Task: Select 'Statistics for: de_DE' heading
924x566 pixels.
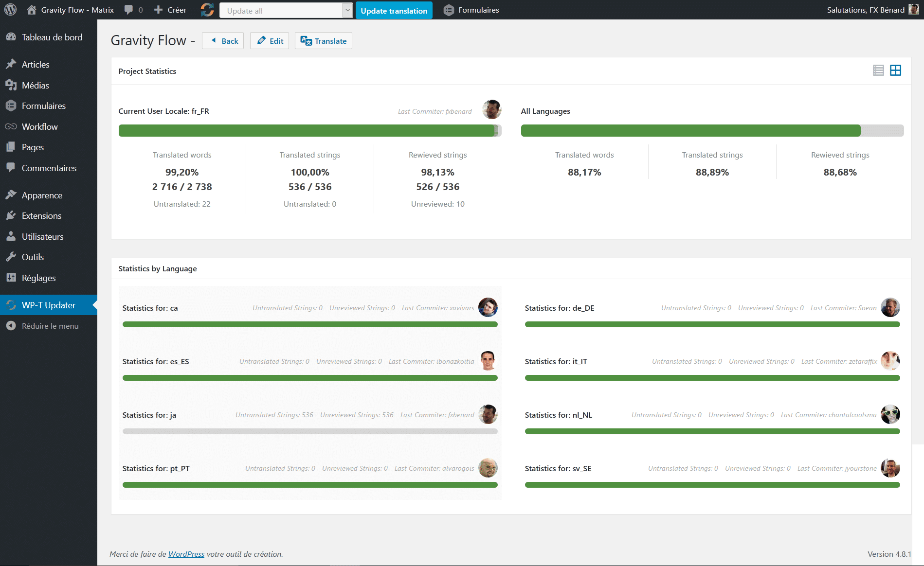Action: point(560,308)
